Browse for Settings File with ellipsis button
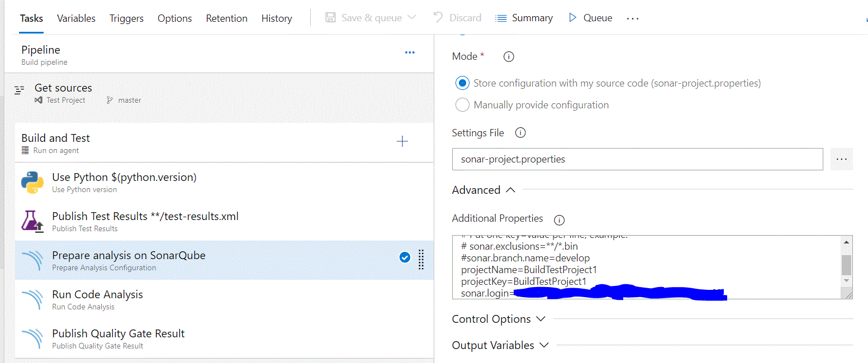Screen dimensions: 868x363 (842, 159)
